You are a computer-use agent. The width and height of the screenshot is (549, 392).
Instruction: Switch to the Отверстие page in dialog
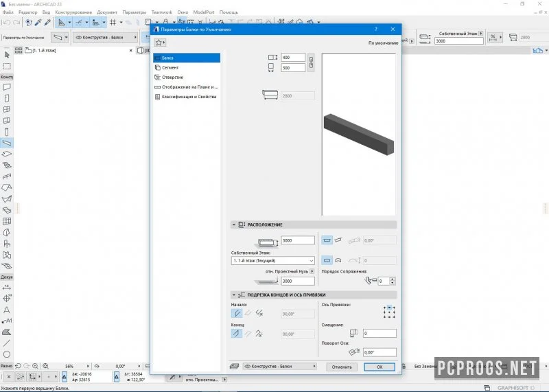[x=187, y=77]
